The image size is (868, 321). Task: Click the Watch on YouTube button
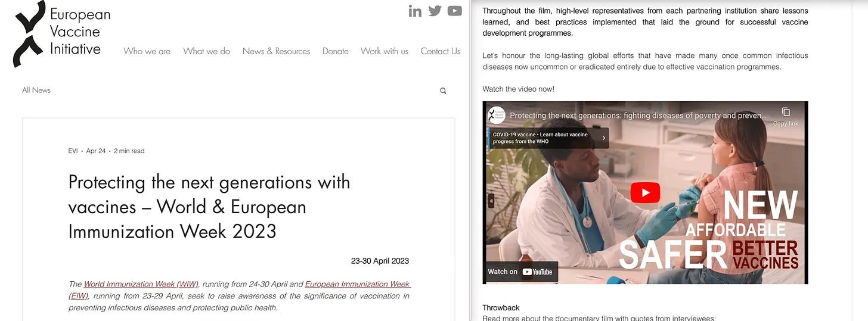(x=520, y=272)
